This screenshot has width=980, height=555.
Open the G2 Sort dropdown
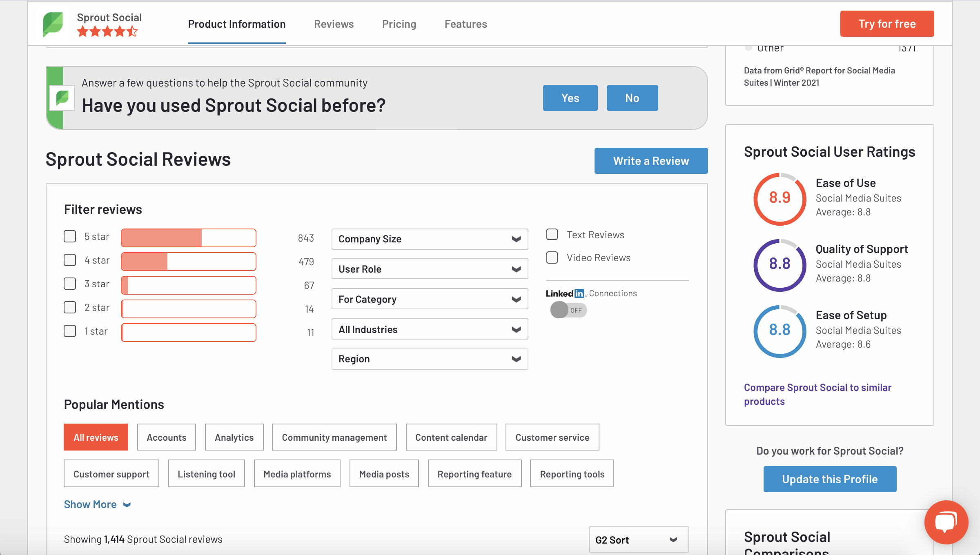pos(638,540)
